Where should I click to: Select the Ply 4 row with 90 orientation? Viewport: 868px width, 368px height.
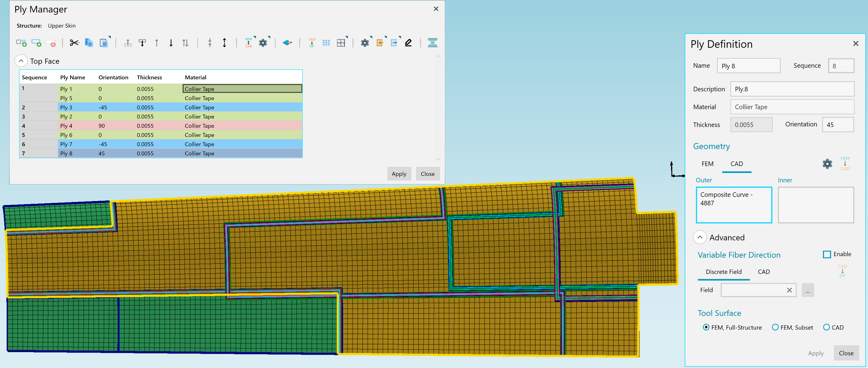pyautogui.click(x=161, y=126)
